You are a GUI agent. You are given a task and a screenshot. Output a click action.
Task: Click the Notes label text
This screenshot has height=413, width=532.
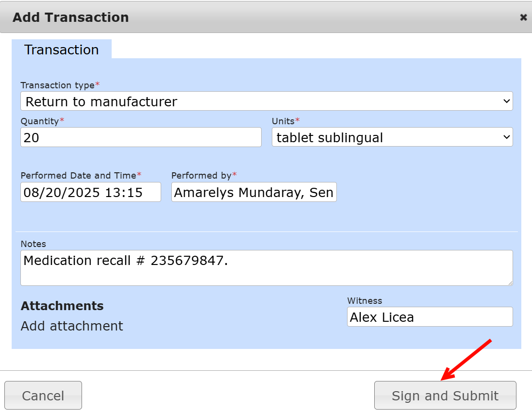[x=33, y=244]
